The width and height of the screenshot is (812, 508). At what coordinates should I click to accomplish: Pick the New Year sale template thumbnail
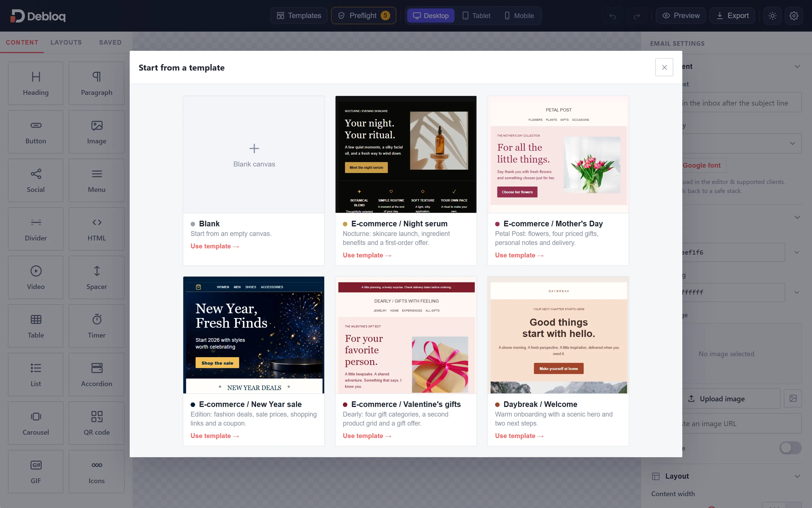pyautogui.click(x=254, y=335)
